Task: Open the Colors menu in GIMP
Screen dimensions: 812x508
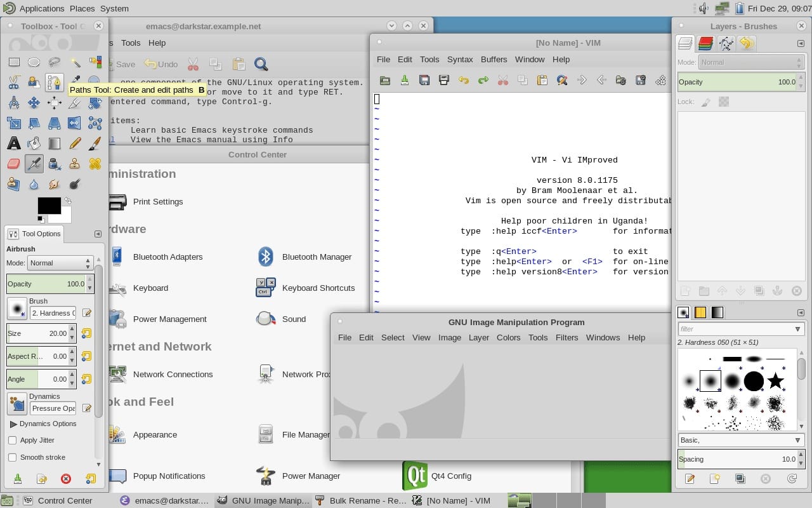Action: pyautogui.click(x=508, y=337)
